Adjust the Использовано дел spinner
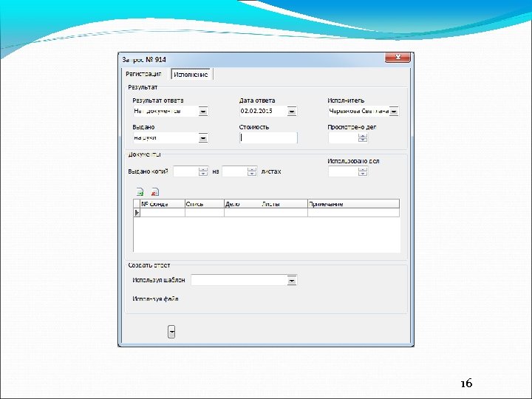Image resolution: width=532 pixels, height=399 pixels. pyautogui.click(x=363, y=171)
